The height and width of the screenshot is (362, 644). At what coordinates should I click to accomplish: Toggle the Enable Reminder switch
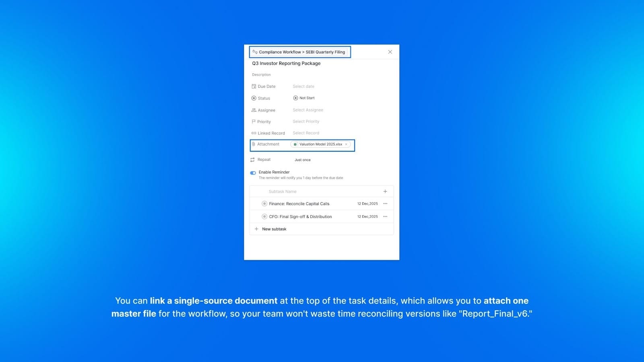(253, 173)
